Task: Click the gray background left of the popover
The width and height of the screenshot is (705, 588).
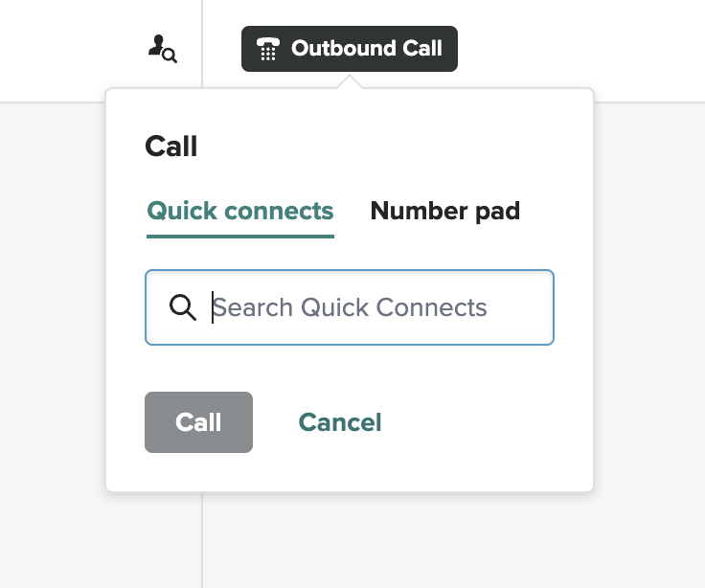Action: [53, 335]
